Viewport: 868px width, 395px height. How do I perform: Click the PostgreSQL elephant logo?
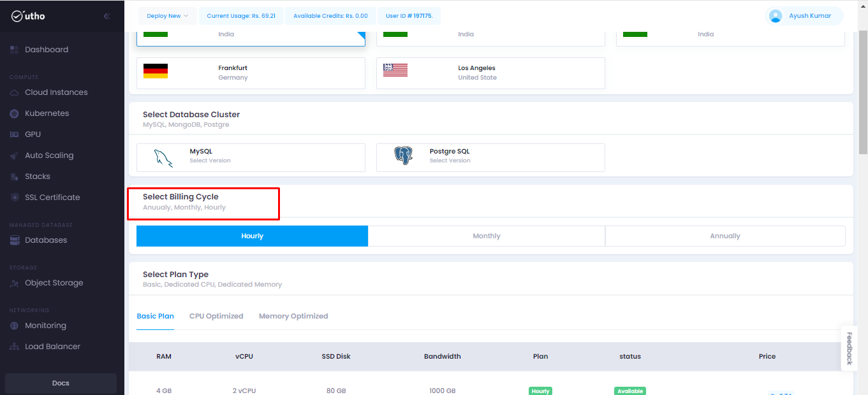[403, 156]
